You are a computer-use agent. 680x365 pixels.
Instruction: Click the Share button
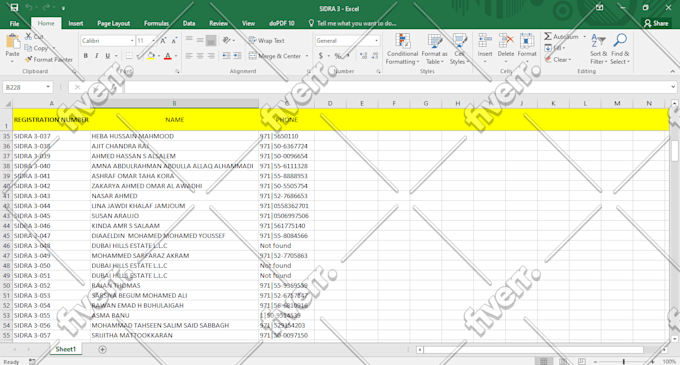(656, 23)
